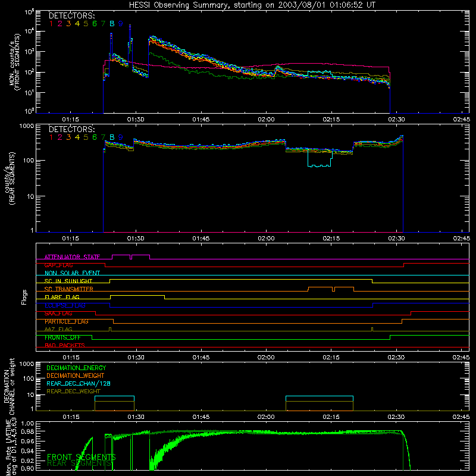Select blue detector 9 in front segments legend

click(x=121, y=24)
